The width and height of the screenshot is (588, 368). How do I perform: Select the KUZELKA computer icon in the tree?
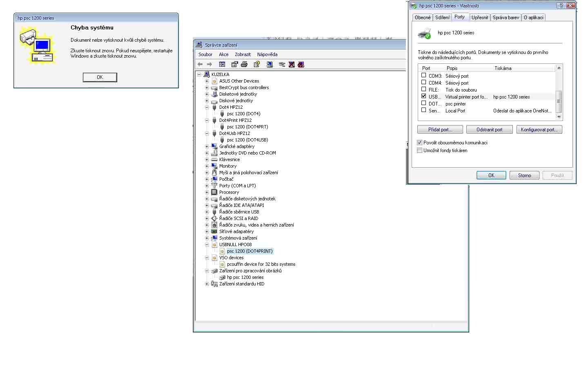(207, 74)
